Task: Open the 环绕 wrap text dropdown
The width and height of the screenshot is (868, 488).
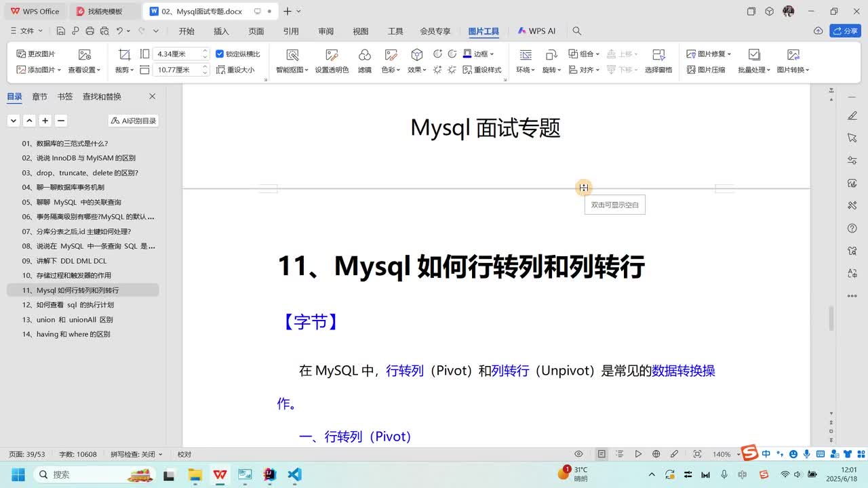Action: point(525,70)
